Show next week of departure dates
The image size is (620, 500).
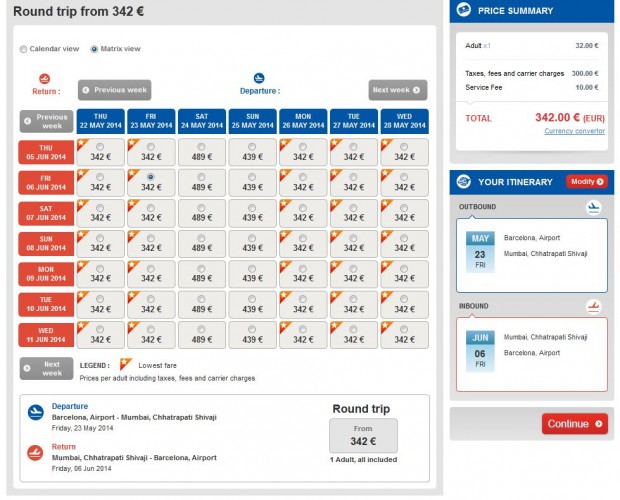pyautogui.click(x=397, y=90)
